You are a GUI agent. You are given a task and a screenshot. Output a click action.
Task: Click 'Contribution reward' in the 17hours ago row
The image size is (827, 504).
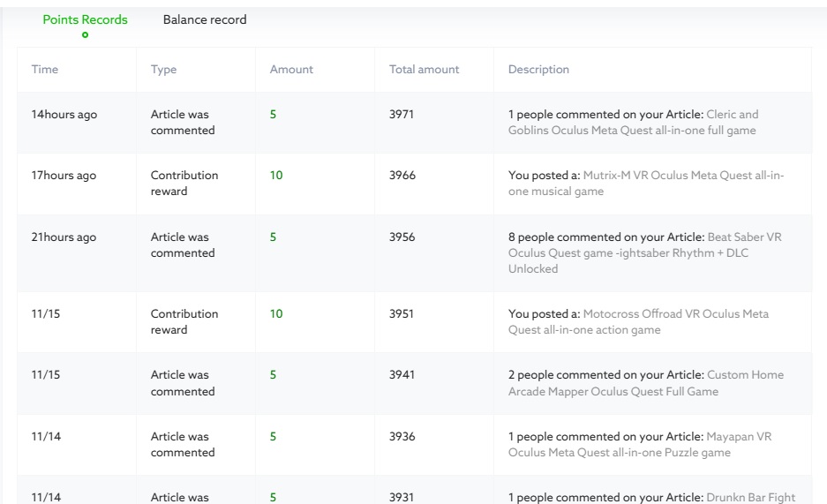pyautogui.click(x=184, y=183)
